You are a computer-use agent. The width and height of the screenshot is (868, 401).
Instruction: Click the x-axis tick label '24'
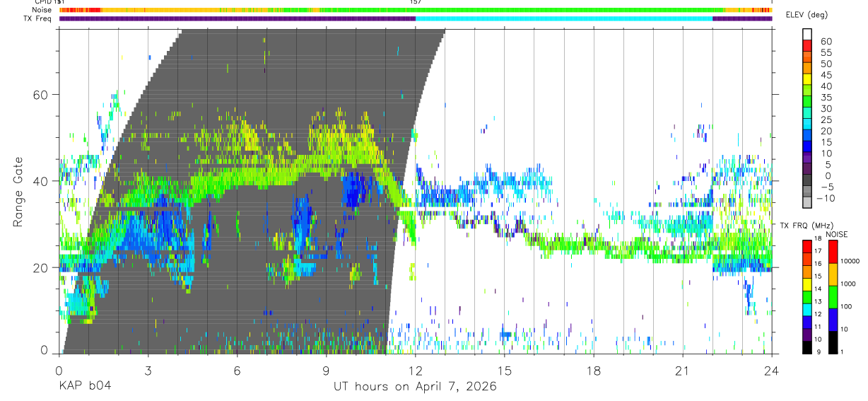coord(771,370)
